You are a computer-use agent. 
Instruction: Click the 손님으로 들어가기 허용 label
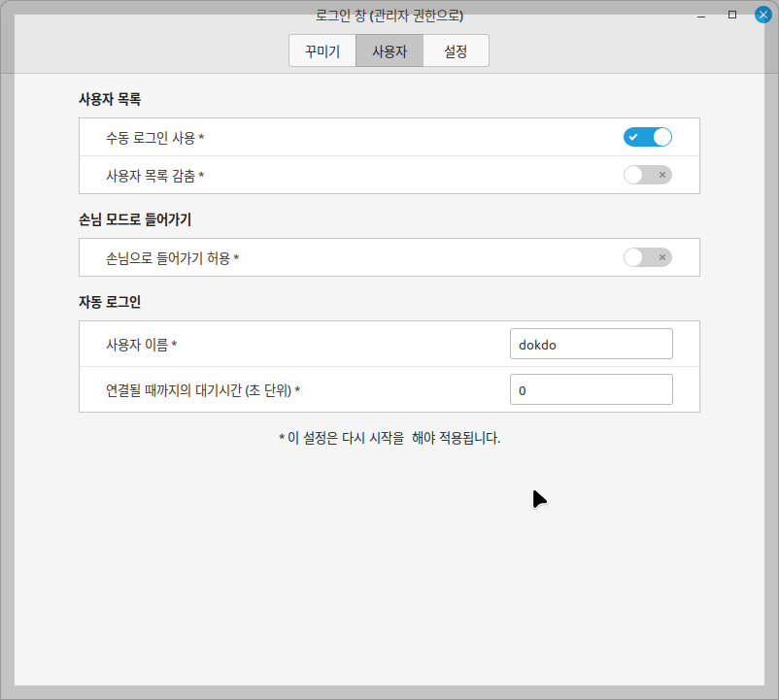coord(172,258)
